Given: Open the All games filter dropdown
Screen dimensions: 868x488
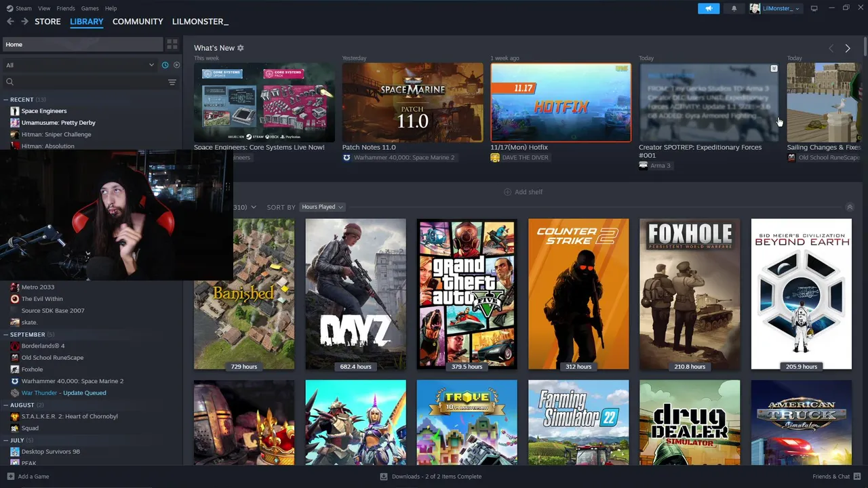Looking at the screenshot, I should 79,65.
